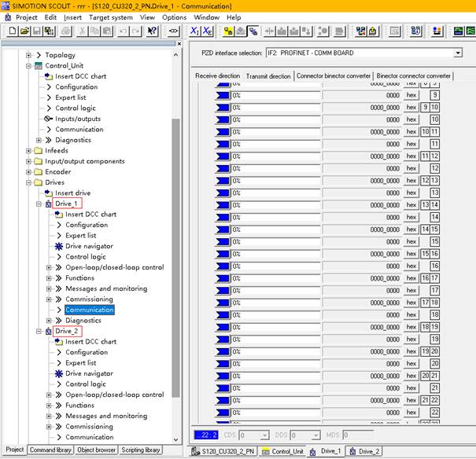Switch to the Drive_2 window tab at bottom
This screenshot has height=459, width=476.
[368, 451]
